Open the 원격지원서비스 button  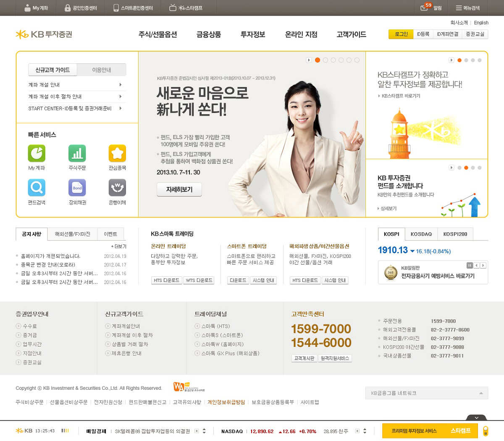tap(335, 358)
